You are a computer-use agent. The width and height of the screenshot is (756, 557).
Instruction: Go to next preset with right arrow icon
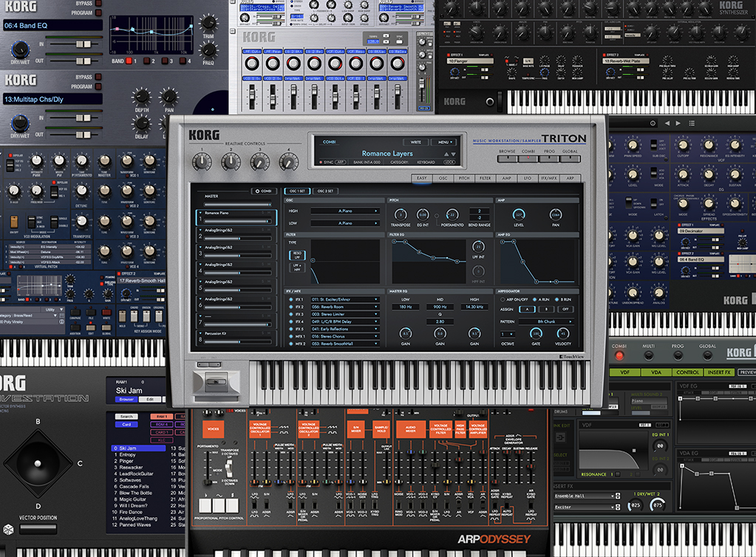pos(678,123)
